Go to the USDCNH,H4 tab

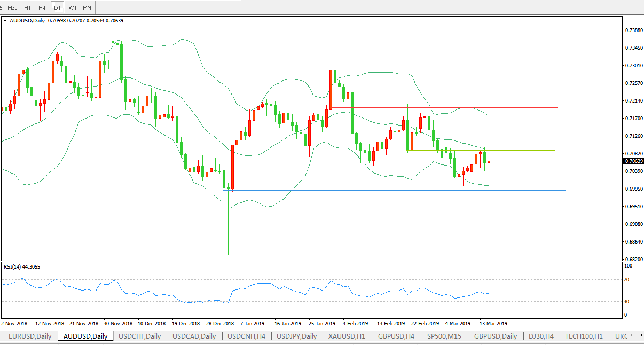pos(246,336)
